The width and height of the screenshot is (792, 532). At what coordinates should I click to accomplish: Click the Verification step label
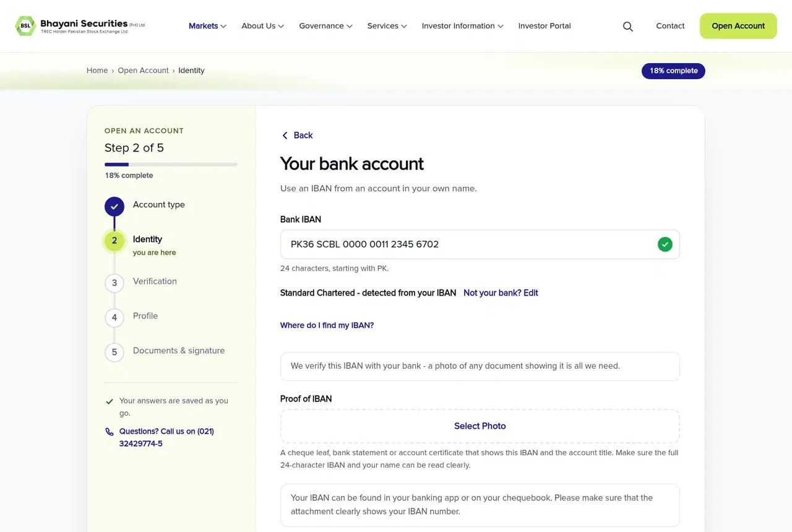coord(155,281)
